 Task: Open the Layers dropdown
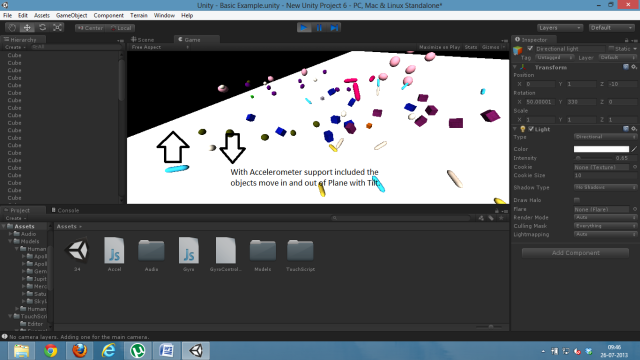[559, 28]
